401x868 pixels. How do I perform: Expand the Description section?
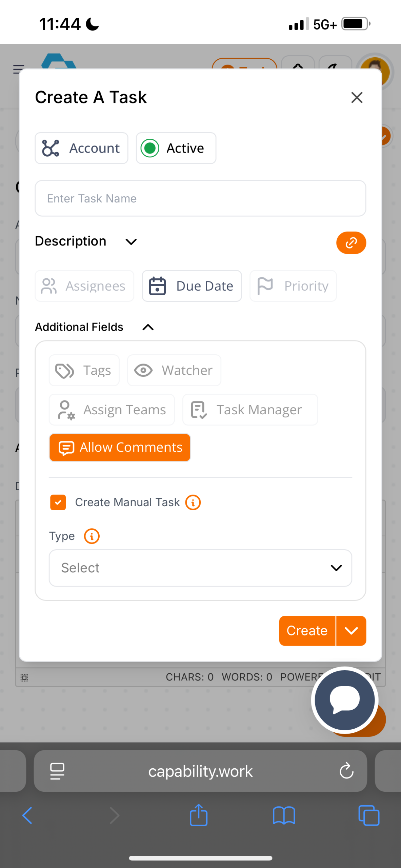click(x=131, y=242)
